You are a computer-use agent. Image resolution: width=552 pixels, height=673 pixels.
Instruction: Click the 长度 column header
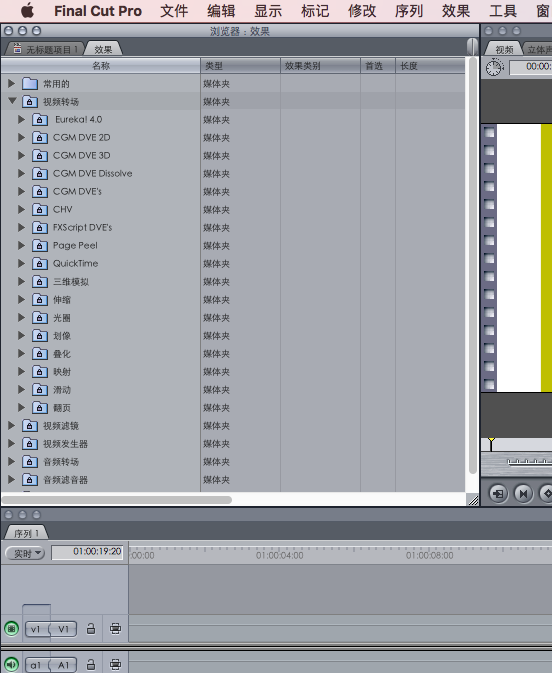click(430, 66)
